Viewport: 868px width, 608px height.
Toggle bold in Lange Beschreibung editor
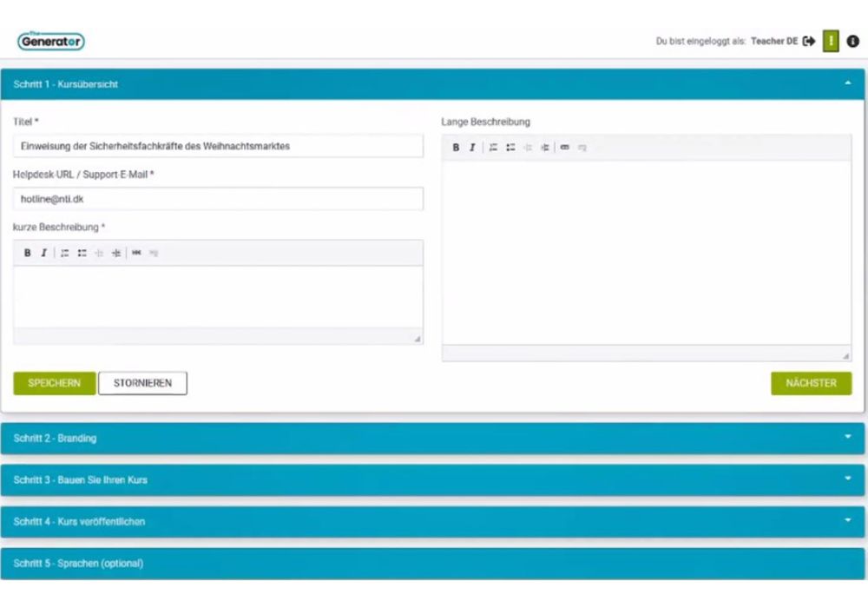[x=456, y=148]
